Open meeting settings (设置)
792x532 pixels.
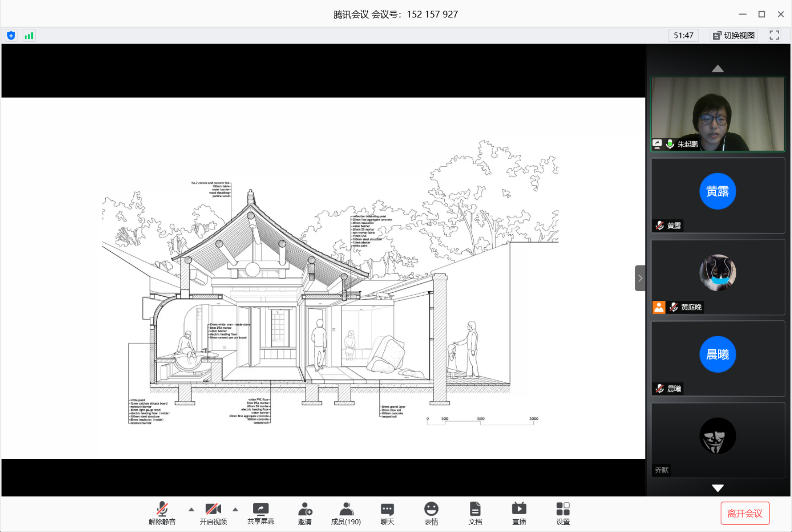click(563, 510)
